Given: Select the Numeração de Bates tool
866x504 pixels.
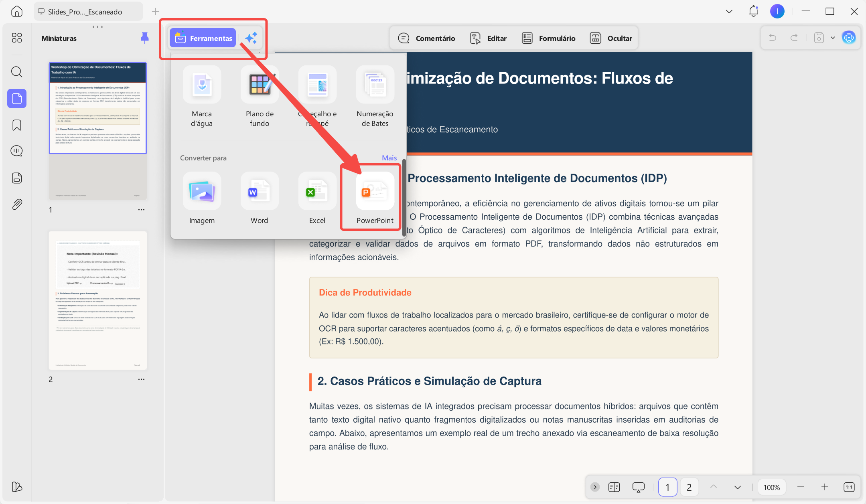Looking at the screenshot, I should coord(375,97).
